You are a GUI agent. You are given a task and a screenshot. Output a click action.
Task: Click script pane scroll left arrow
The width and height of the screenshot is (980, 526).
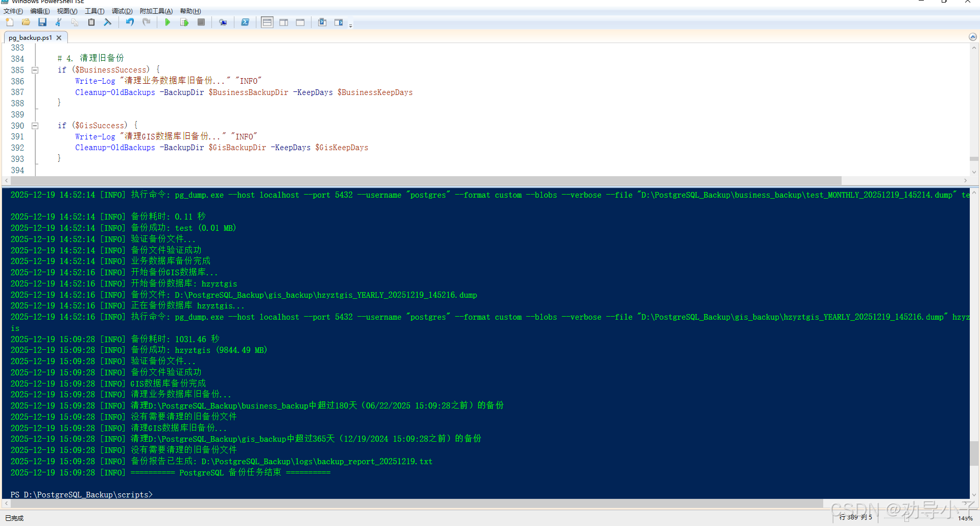click(6, 180)
